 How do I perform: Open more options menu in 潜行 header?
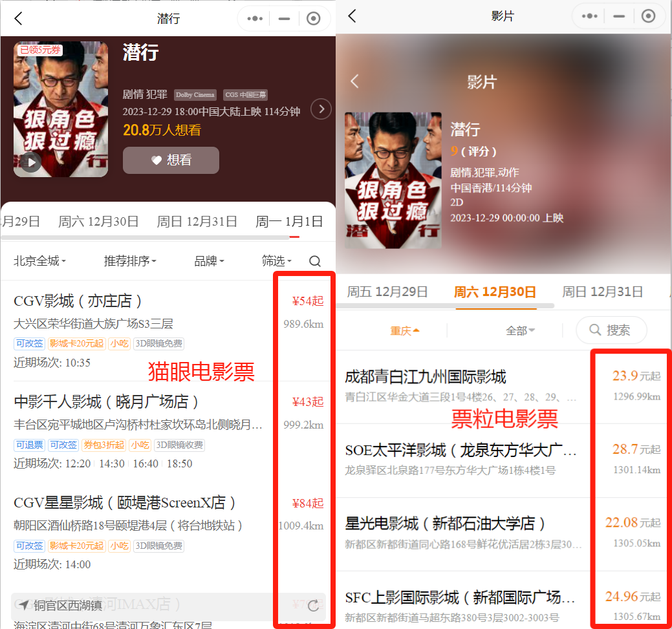click(x=255, y=19)
